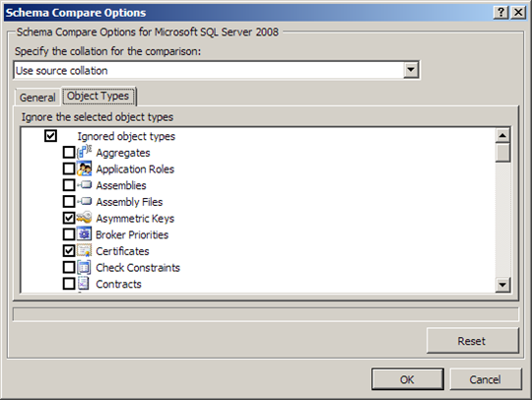Select the 'Check Constraints' label
532x400 pixels.
(138, 267)
